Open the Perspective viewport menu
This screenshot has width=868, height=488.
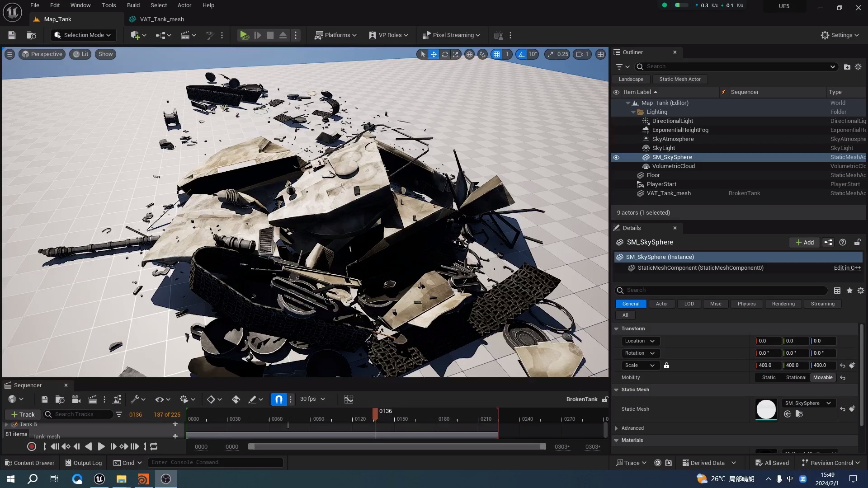point(42,54)
